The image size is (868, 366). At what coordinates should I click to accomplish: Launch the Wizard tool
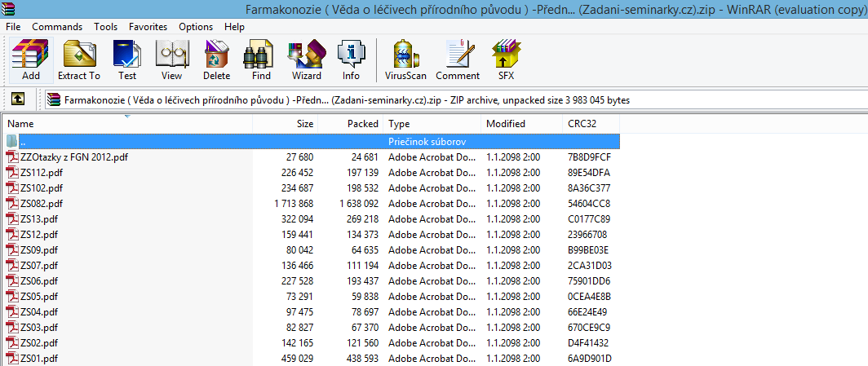point(307,60)
